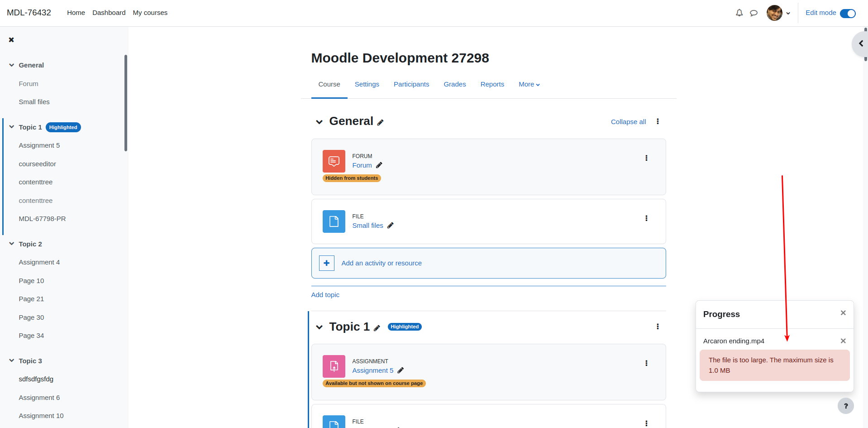Viewport: 868px width, 428px height.
Task: Select Assignment 5 in course index
Action: pos(39,145)
